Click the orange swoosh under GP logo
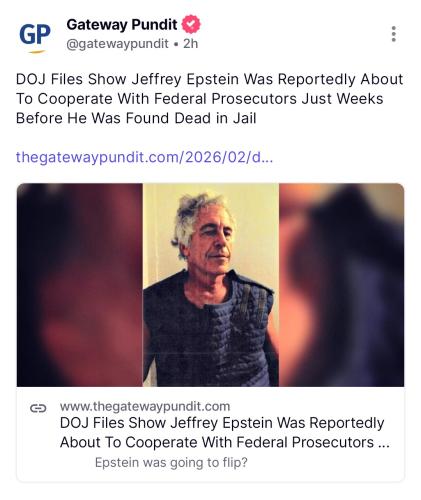The height and width of the screenshot is (500, 421). (x=36, y=52)
